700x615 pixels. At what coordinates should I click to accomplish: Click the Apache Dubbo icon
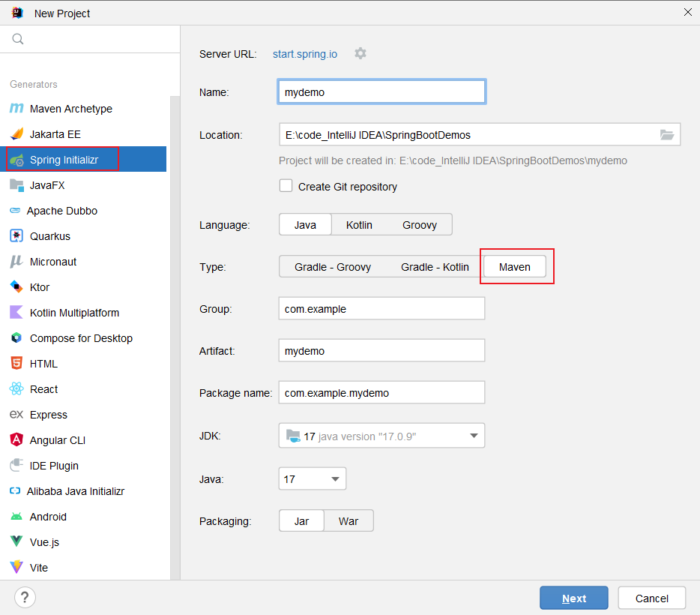15,210
